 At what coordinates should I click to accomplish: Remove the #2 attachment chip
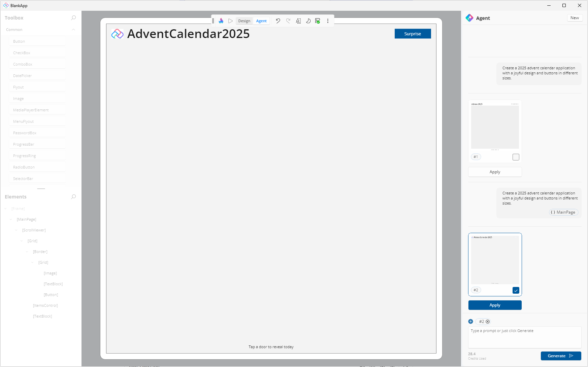pyautogui.click(x=488, y=322)
